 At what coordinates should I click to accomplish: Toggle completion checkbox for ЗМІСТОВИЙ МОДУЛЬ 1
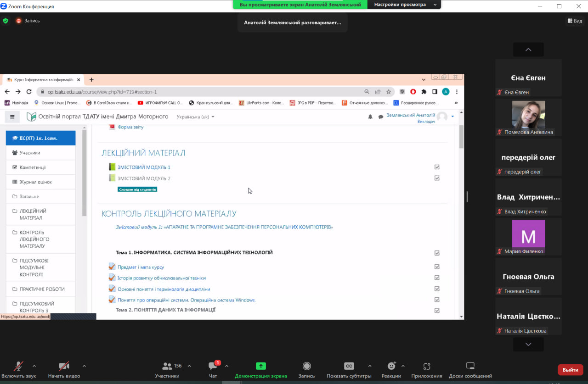click(x=437, y=167)
